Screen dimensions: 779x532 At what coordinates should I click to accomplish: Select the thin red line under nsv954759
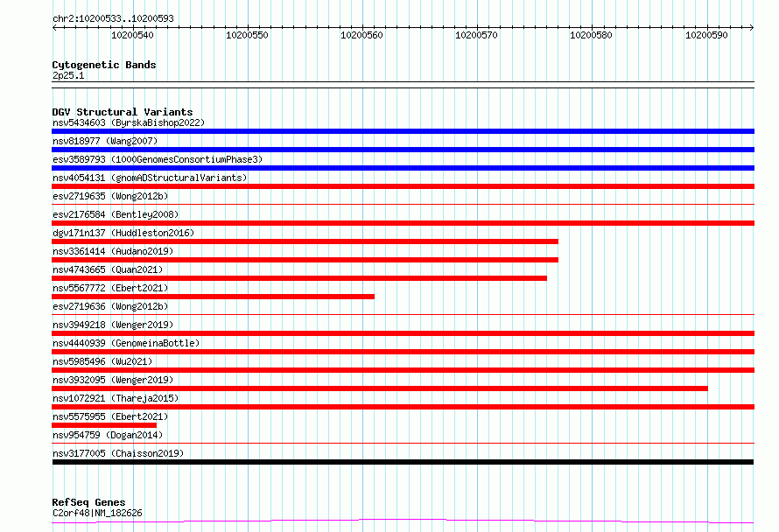[x=403, y=443]
